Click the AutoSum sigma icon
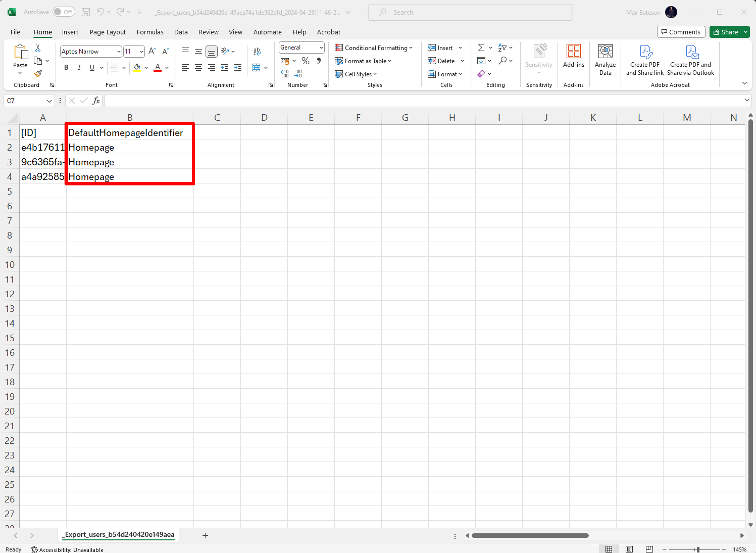 point(481,48)
